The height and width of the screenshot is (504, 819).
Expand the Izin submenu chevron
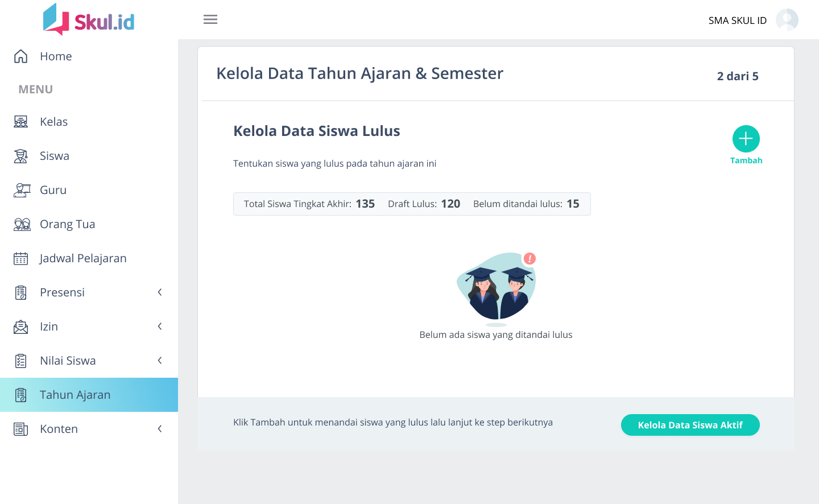click(x=160, y=327)
